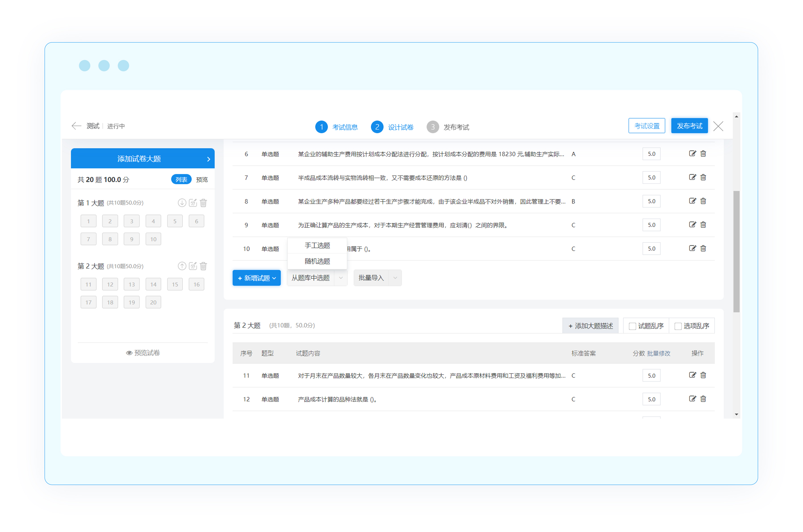Move section 第2大题 up with the arrow icon
Image resolution: width=803 pixels, height=532 pixels.
[182, 266]
